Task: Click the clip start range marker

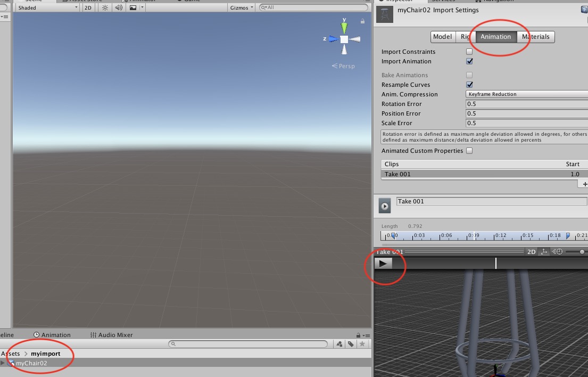Action: 393,235
